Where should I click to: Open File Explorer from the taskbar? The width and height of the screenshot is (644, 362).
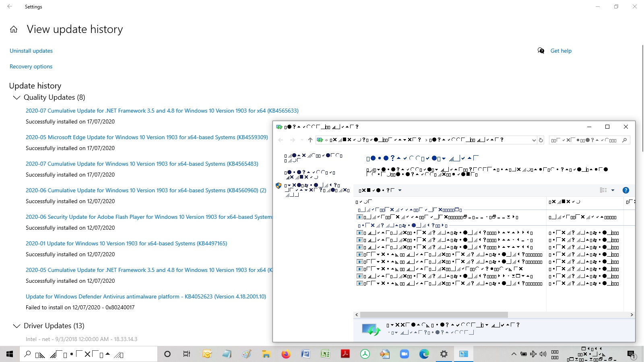point(266,354)
